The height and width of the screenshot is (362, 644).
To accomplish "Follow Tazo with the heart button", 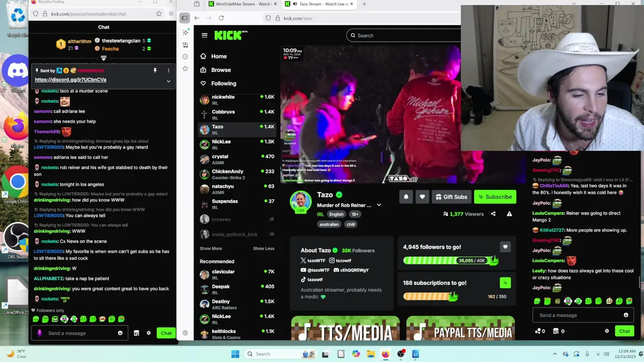I will pyautogui.click(x=422, y=197).
